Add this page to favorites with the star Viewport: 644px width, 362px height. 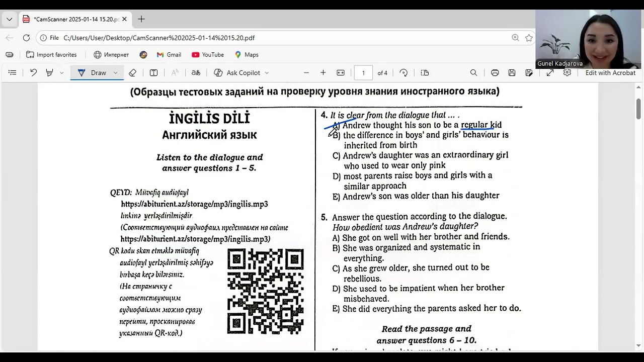click(x=529, y=38)
